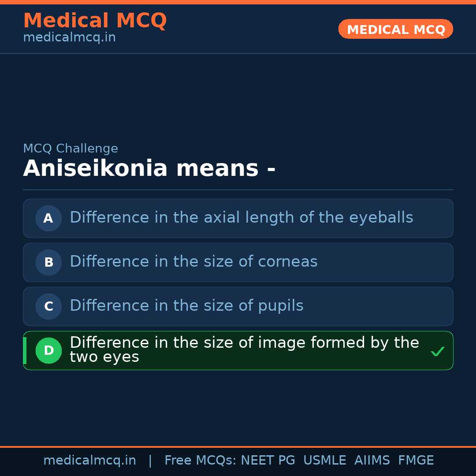Click the FMGE footer text
This screenshot has height=476, width=476.
tap(416, 461)
